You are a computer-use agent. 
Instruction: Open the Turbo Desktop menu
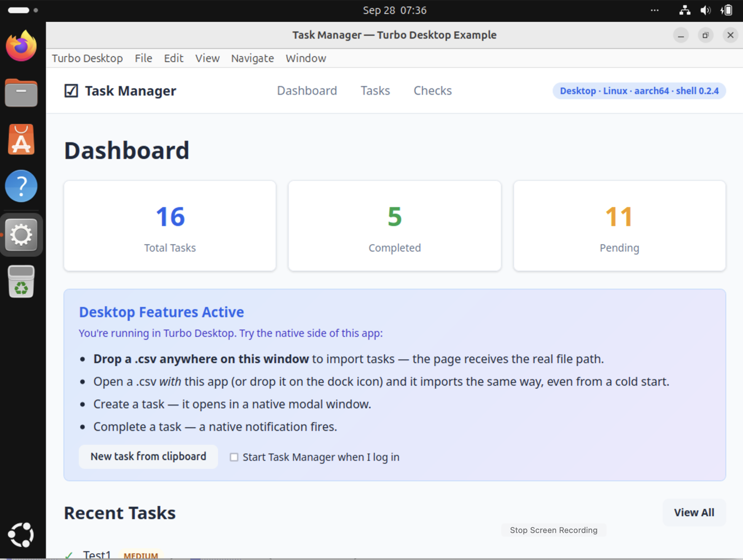pyautogui.click(x=87, y=59)
